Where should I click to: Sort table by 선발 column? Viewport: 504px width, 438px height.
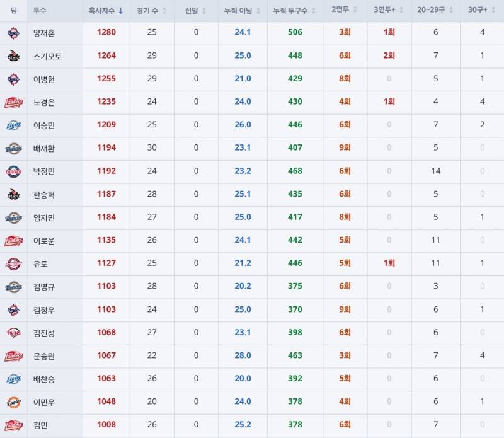click(x=195, y=11)
